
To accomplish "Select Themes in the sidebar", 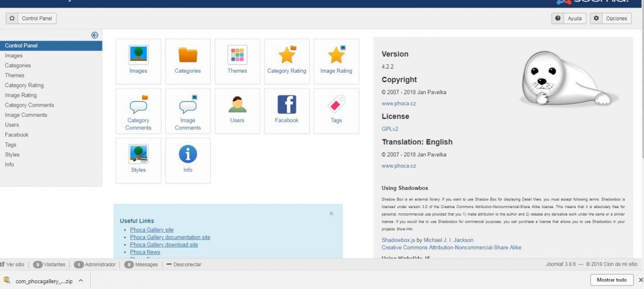I will tap(15, 75).
